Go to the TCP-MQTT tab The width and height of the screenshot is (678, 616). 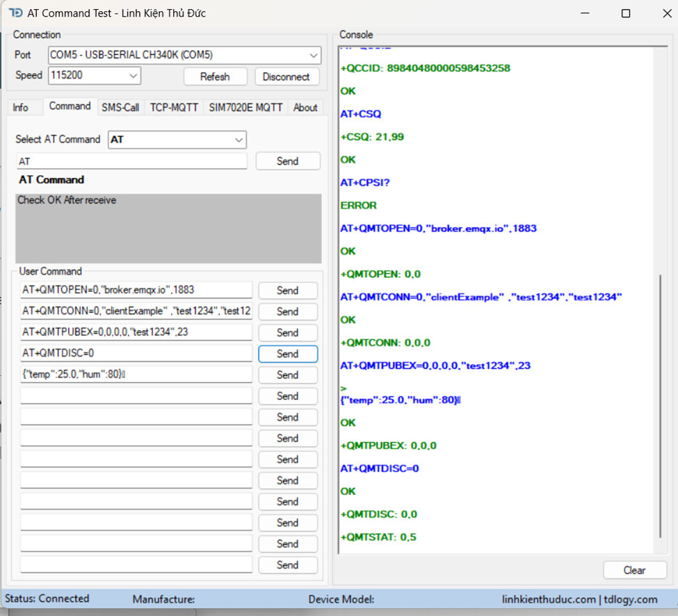point(174,107)
